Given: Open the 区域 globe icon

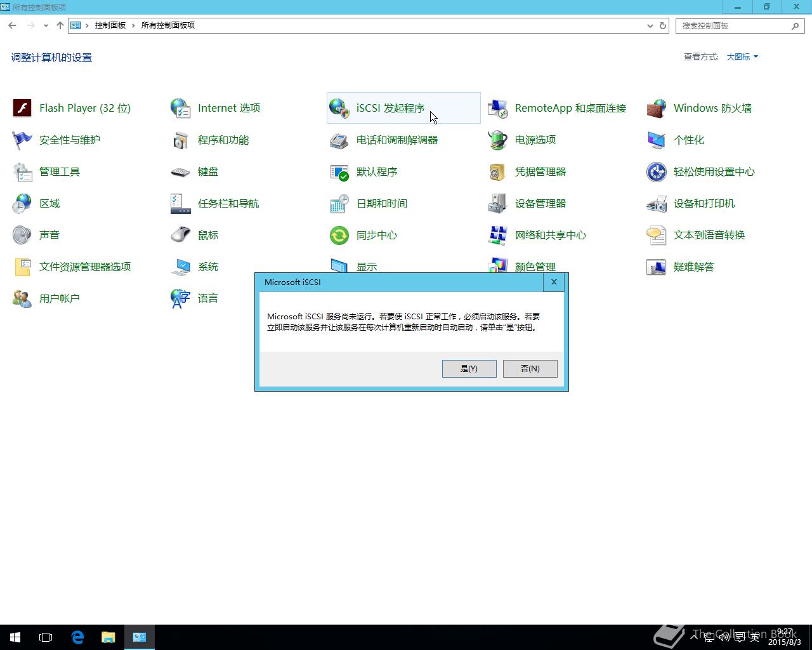Looking at the screenshot, I should pyautogui.click(x=22, y=203).
